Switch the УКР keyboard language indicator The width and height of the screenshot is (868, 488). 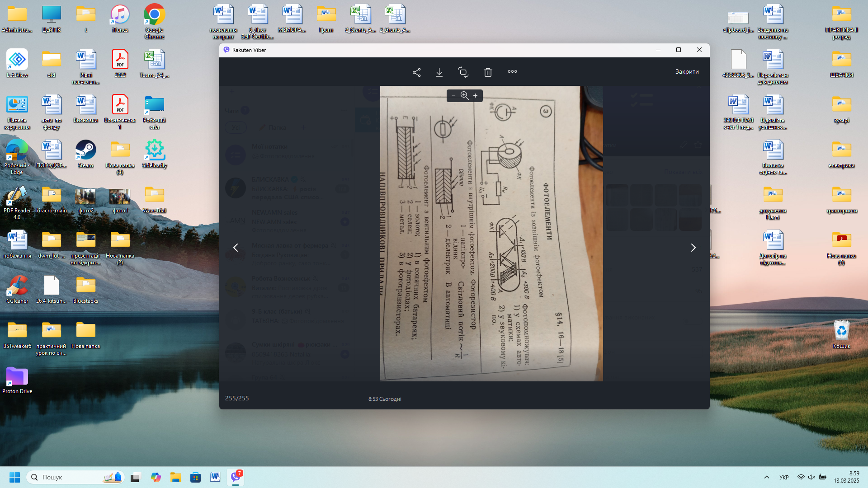pyautogui.click(x=784, y=477)
